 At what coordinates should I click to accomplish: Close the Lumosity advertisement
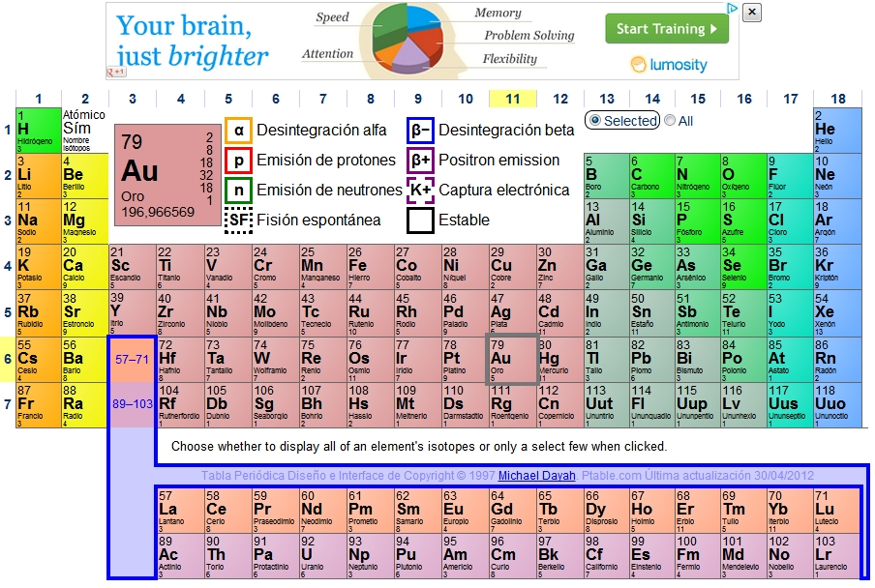point(752,13)
